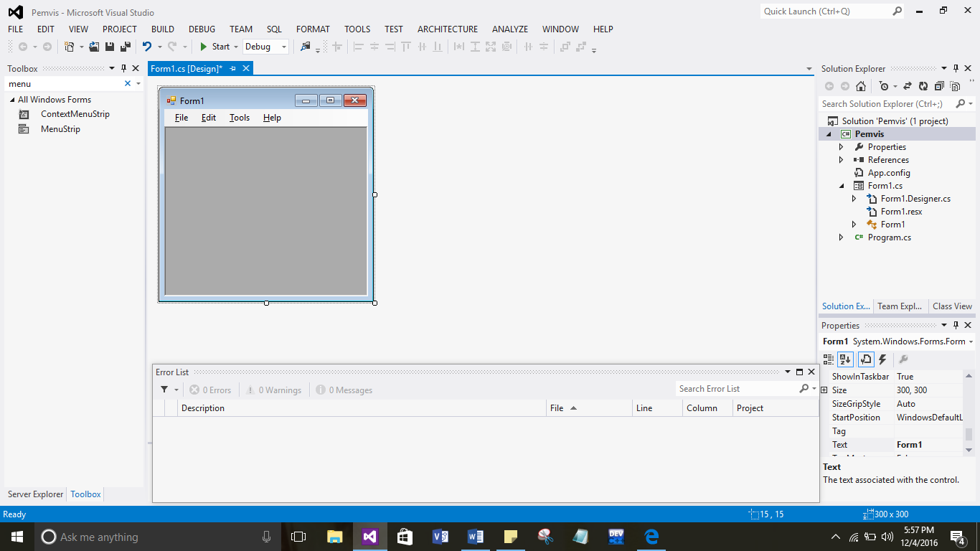Click Show All Files in Solution Explorer

coord(955,86)
